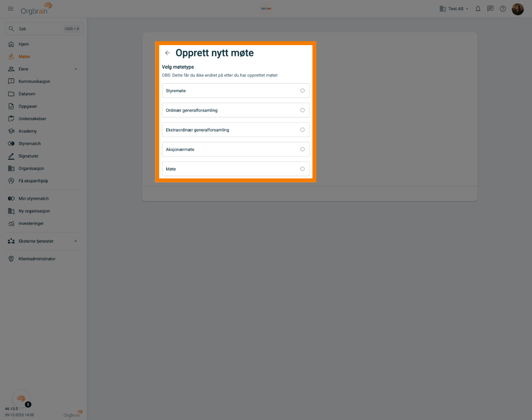The image size is (532, 420).
Task: Open the Test AS organization dropdown
Action: click(x=454, y=9)
